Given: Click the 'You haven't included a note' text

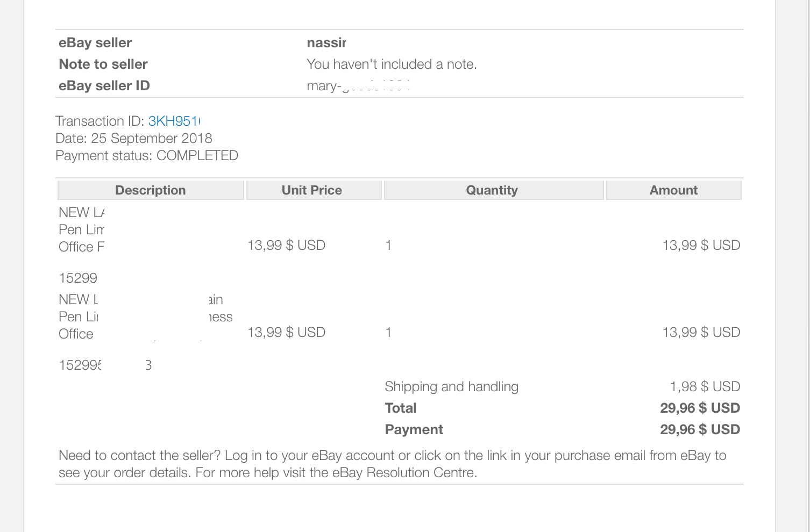Looking at the screenshot, I should click(x=392, y=64).
